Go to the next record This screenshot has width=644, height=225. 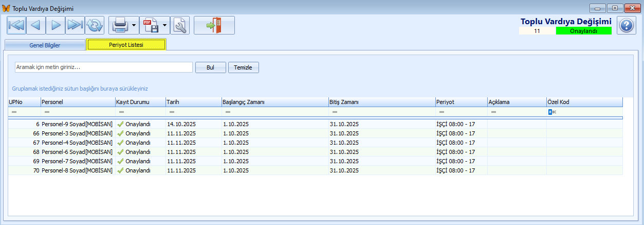coord(56,25)
